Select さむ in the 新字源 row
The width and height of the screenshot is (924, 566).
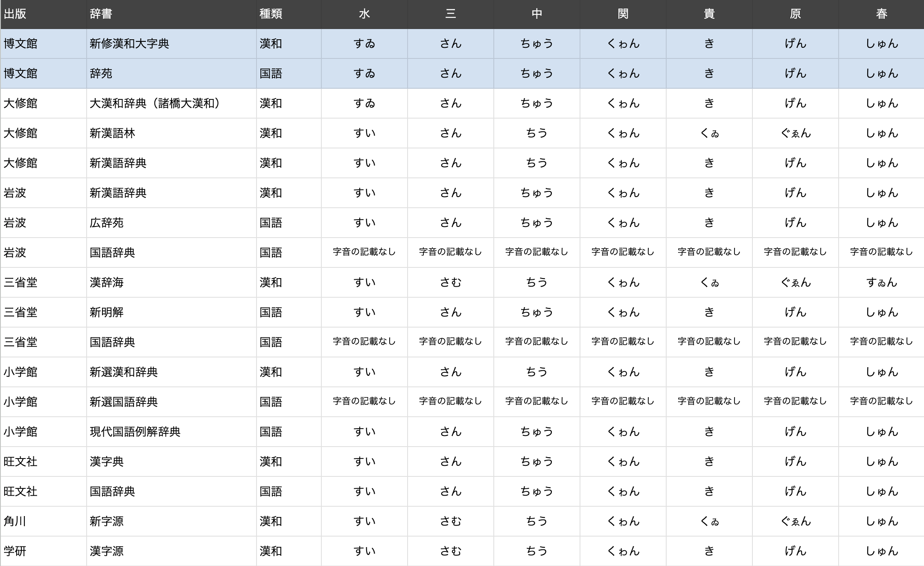pyautogui.click(x=450, y=521)
